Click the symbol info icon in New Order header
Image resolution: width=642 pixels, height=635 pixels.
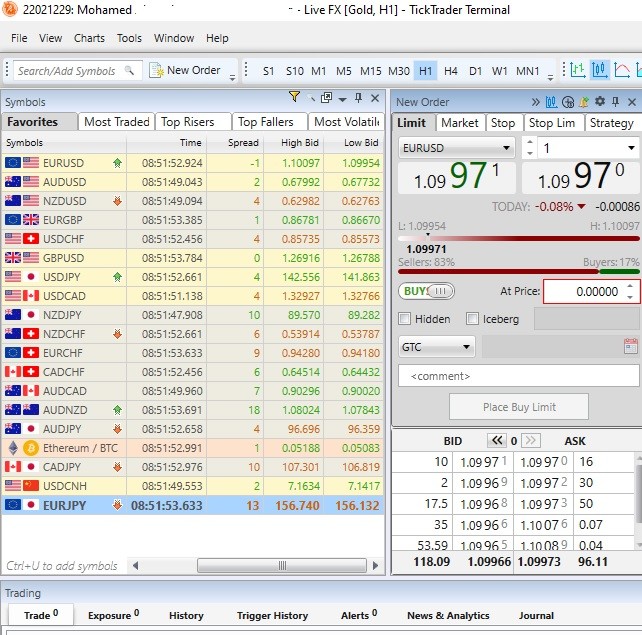tap(567, 102)
